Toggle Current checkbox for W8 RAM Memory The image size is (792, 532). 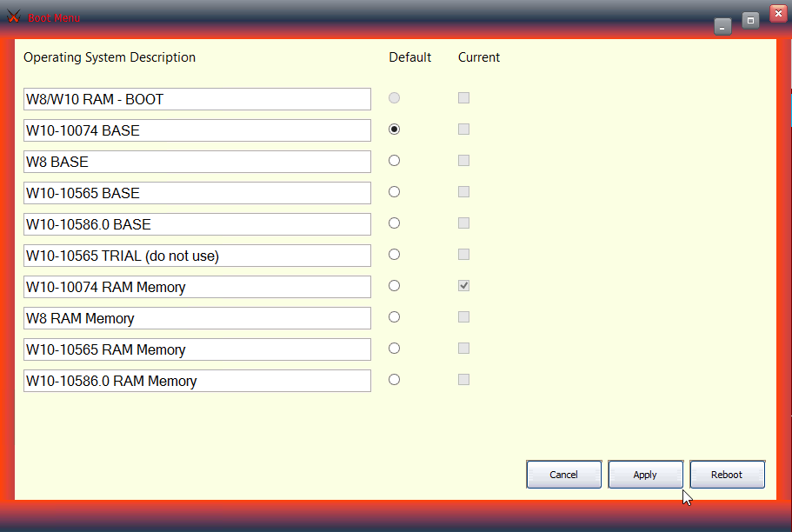[x=463, y=317]
